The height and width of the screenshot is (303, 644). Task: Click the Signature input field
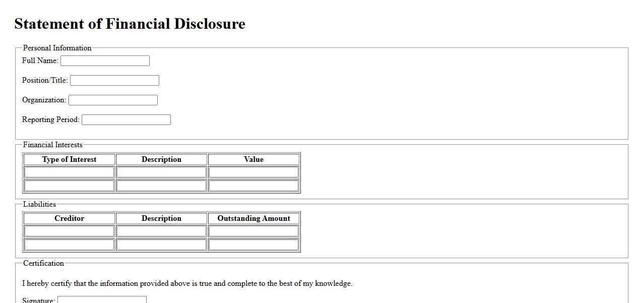(102, 299)
